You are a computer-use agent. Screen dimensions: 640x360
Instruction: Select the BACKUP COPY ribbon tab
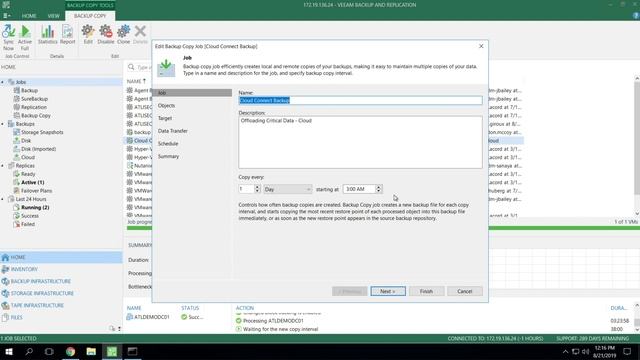(x=90, y=16)
